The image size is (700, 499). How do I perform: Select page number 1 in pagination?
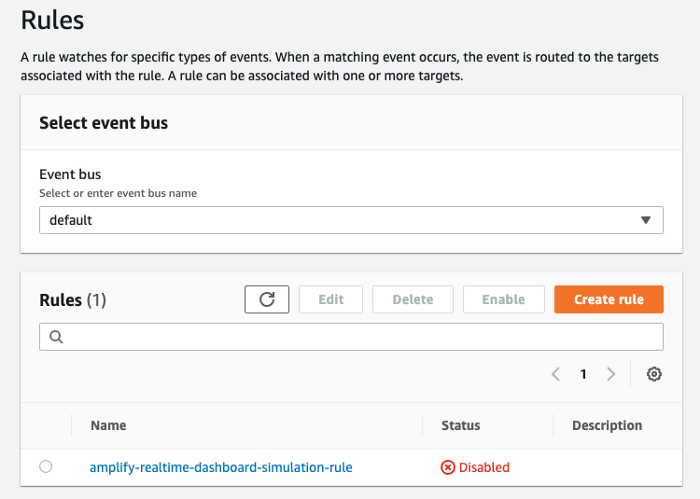[x=583, y=374]
